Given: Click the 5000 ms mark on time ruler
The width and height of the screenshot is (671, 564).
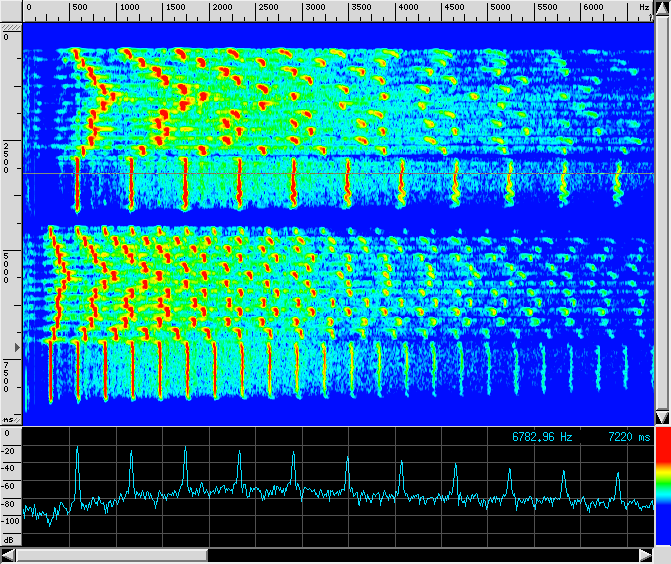Looking at the screenshot, I should tap(7, 268).
